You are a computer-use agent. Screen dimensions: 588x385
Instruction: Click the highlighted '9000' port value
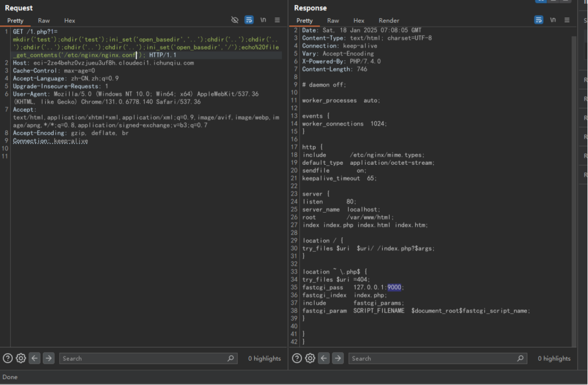pos(394,288)
